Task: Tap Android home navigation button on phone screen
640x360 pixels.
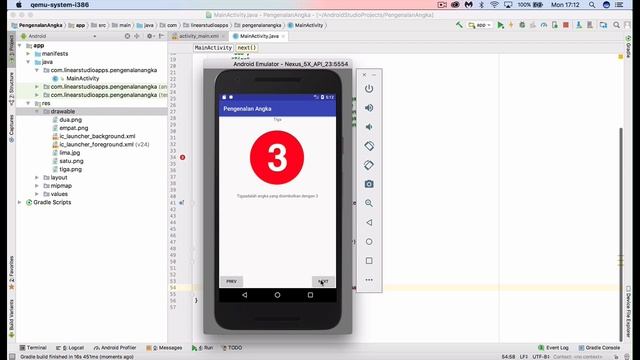Action: pyautogui.click(x=278, y=295)
